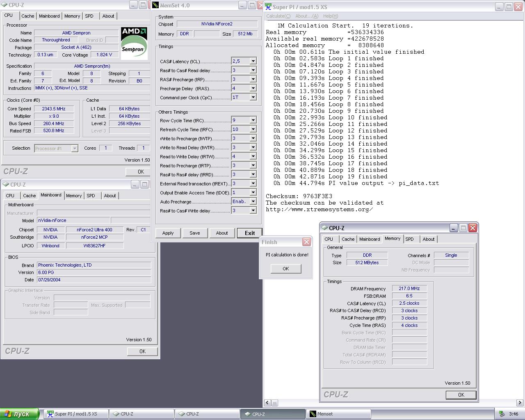
Task: Click the MemSet title bar chip icon
Action: (155, 5)
